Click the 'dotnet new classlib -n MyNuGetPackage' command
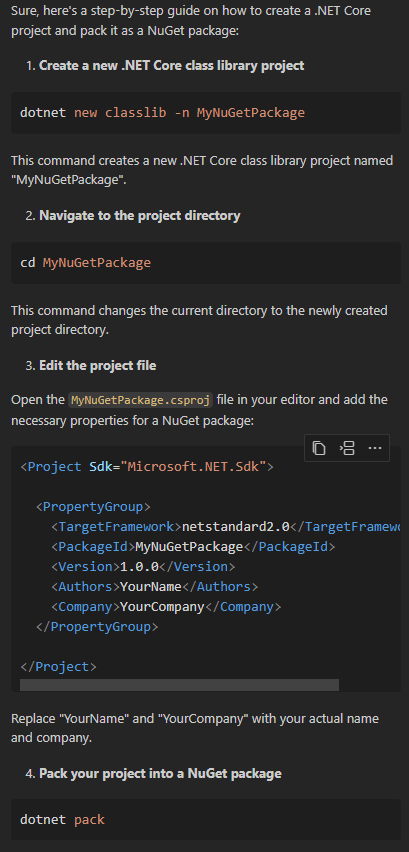Screen dimensions: 409x852 [x=162, y=113]
